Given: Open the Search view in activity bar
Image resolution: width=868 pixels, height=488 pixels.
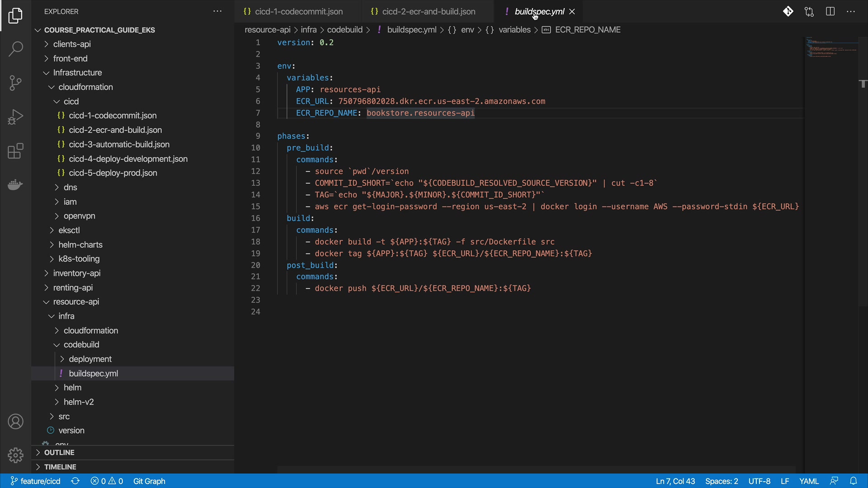Looking at the screenshot, I should point(15,49).
